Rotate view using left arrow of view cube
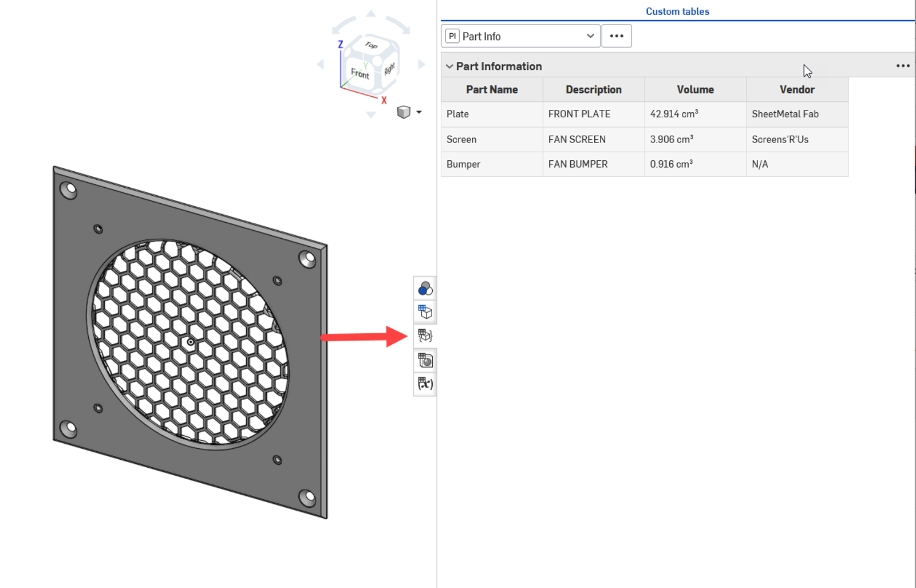This screenshot has height=588, width=916. 321,65
